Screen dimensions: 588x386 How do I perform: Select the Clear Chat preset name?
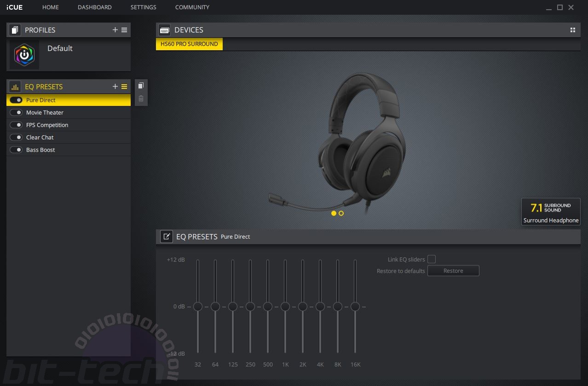pos(40,137)
